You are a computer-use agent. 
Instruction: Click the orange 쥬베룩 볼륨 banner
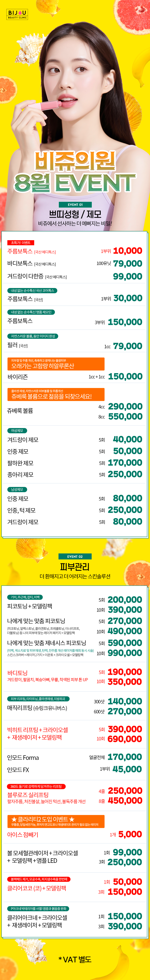point(56,394)
